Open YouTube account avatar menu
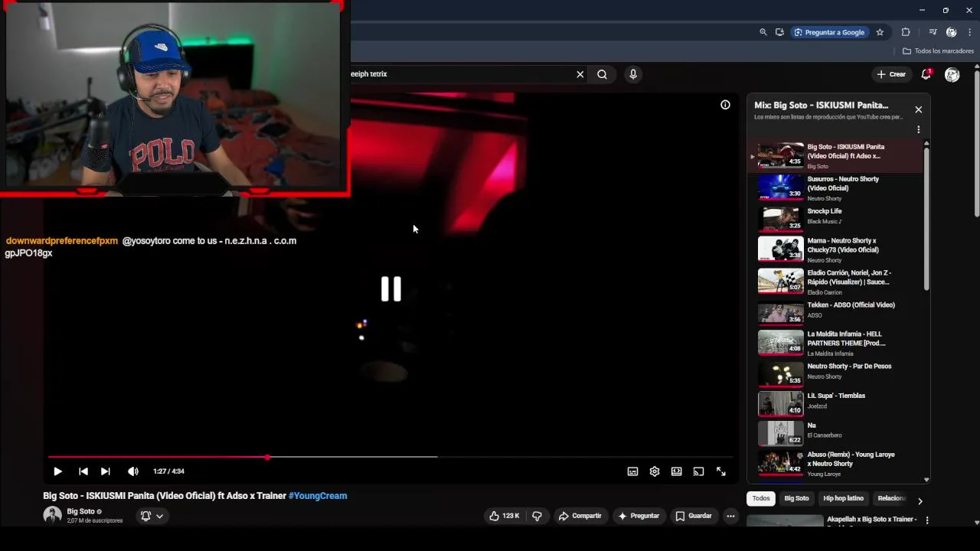The height and width of the screenshot is (551, 980). tap(952, 74)
